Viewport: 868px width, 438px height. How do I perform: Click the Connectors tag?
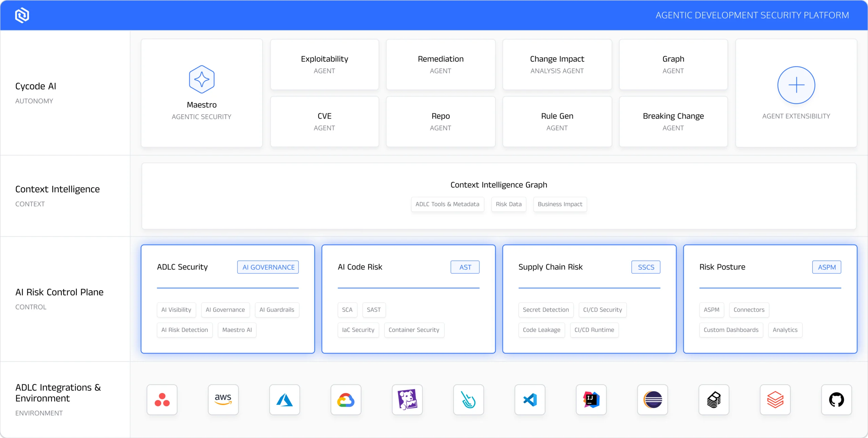(x=749, y=310)
